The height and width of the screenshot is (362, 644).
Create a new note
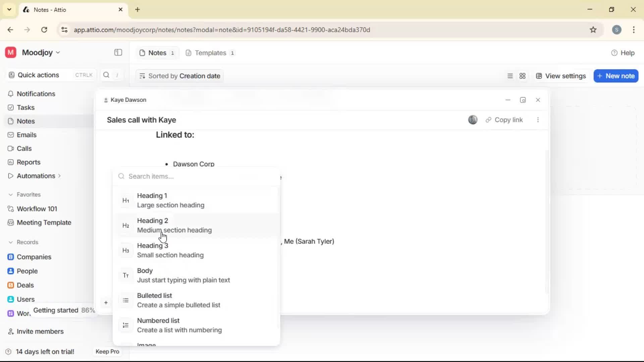pos(616,76)
